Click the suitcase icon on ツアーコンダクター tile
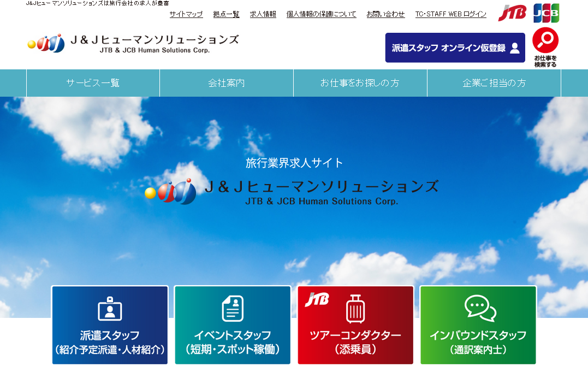Image resolution: width=588 pixels, height=372 pixels. click(x=355, y=309)
